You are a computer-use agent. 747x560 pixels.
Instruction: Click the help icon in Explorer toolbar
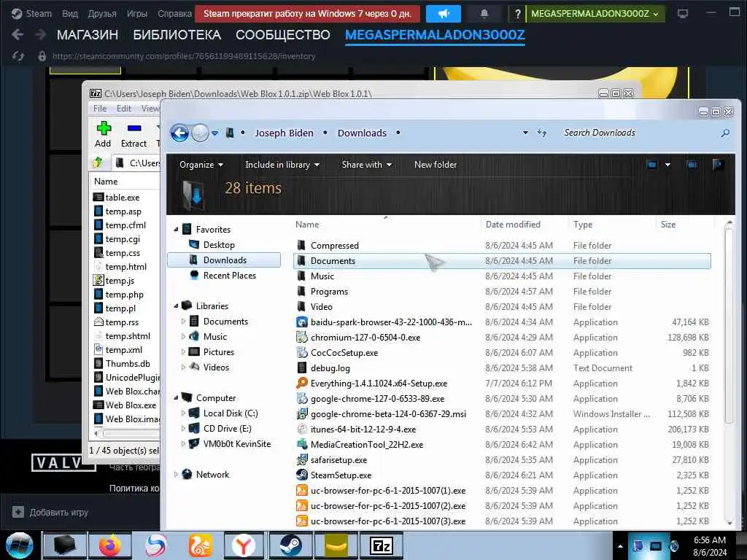[x=718, y=165]
